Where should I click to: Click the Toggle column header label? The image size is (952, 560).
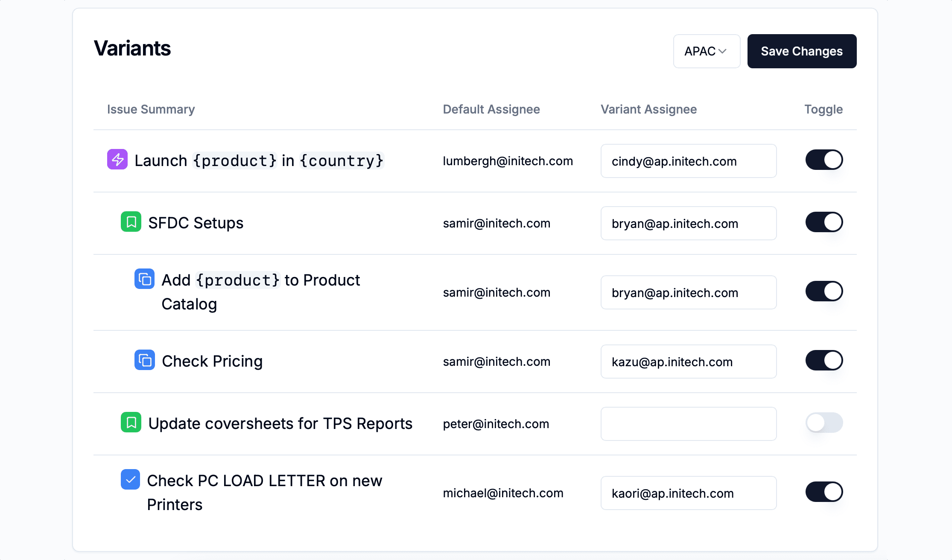click(825, 109)
